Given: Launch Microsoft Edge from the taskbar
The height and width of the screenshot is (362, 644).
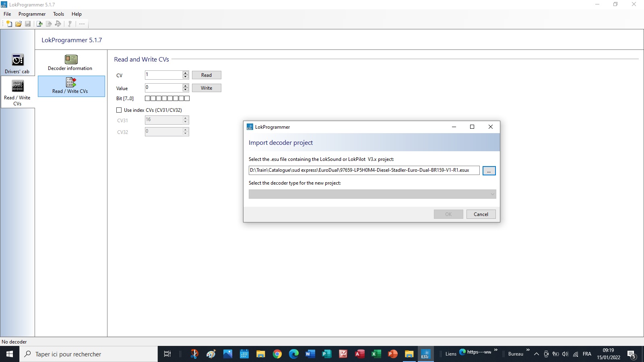Looking at the screenshot, I should coord(294,354).
